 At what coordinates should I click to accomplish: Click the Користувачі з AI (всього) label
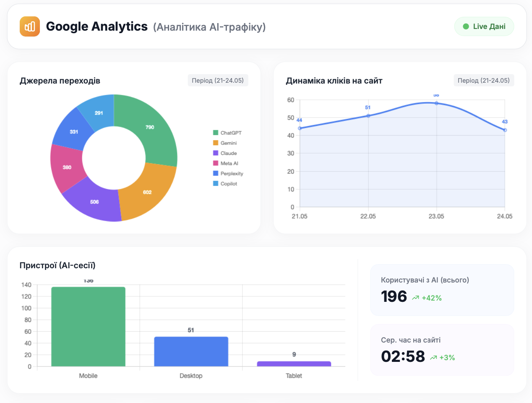[x=425, y=280]
